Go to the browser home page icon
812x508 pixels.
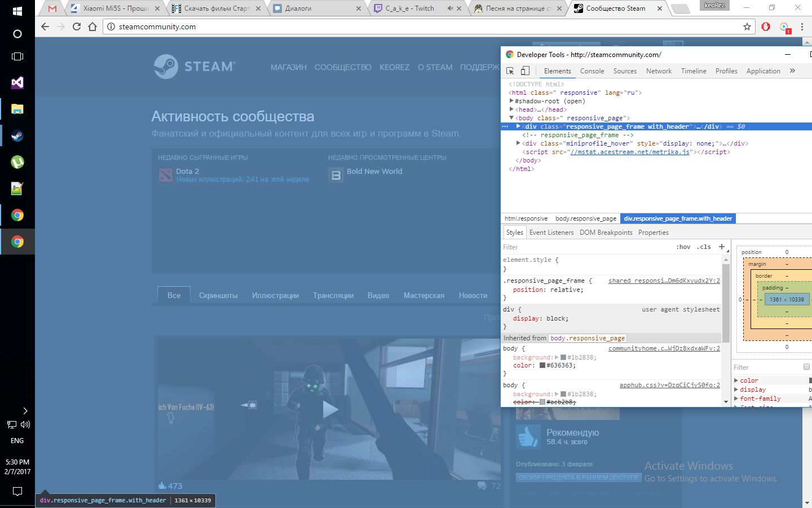pos(92,27)
